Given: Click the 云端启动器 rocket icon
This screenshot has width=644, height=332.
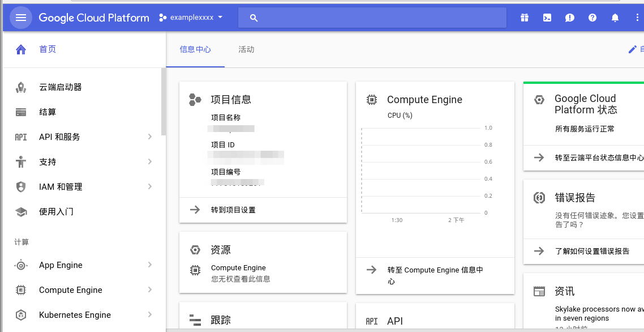Looking at the screenshot, I should 21,87.
